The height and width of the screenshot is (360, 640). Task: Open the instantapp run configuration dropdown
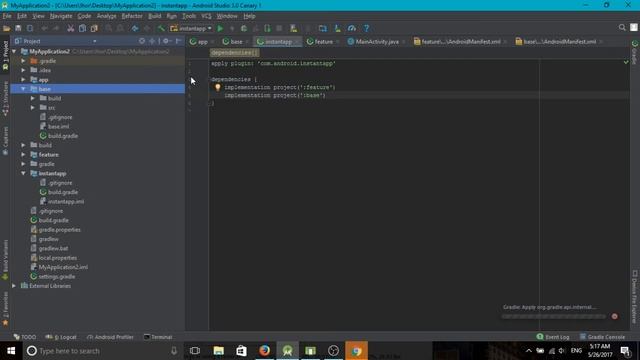[x=191, y=28]
